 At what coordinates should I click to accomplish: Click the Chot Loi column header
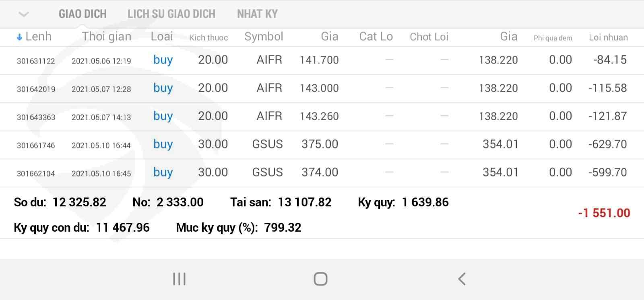click(429, 37)
